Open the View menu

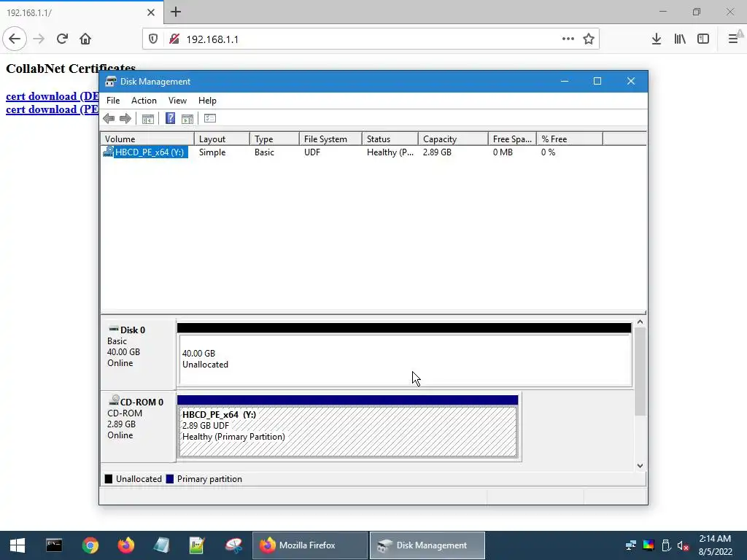coord(177,101)
